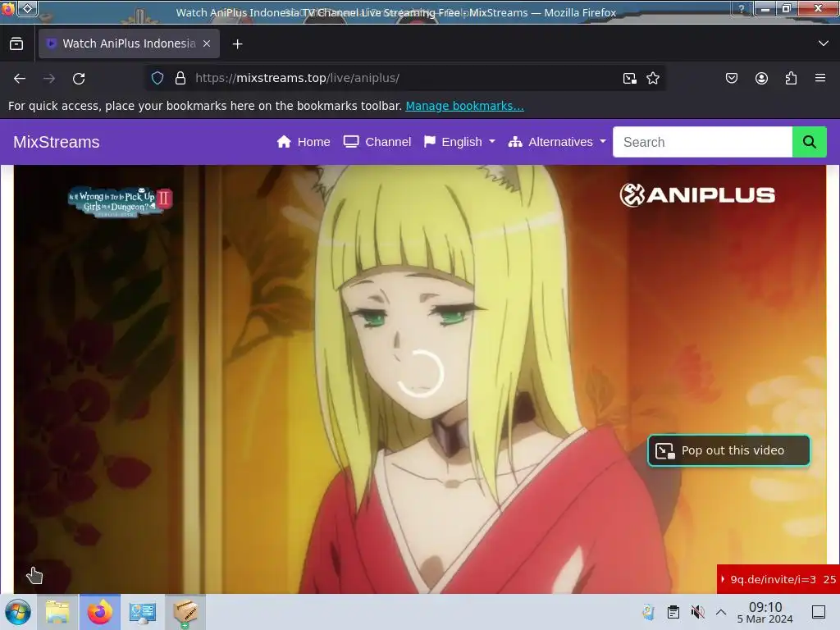Click the muted speaker tray icon
The image size is (840, 630).
[697, 612]
